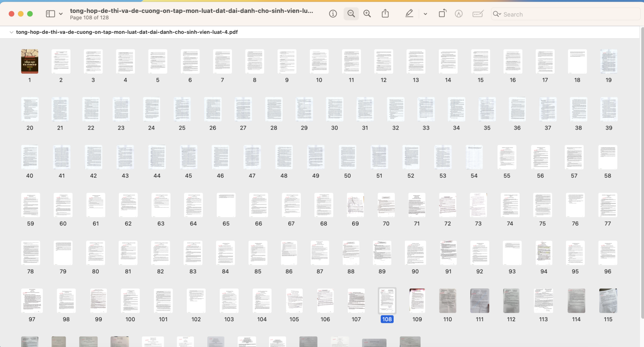644x347 pixels.
Task: Click the Rotate page icon
Action: pyautogui.click(x=442, y=14)
